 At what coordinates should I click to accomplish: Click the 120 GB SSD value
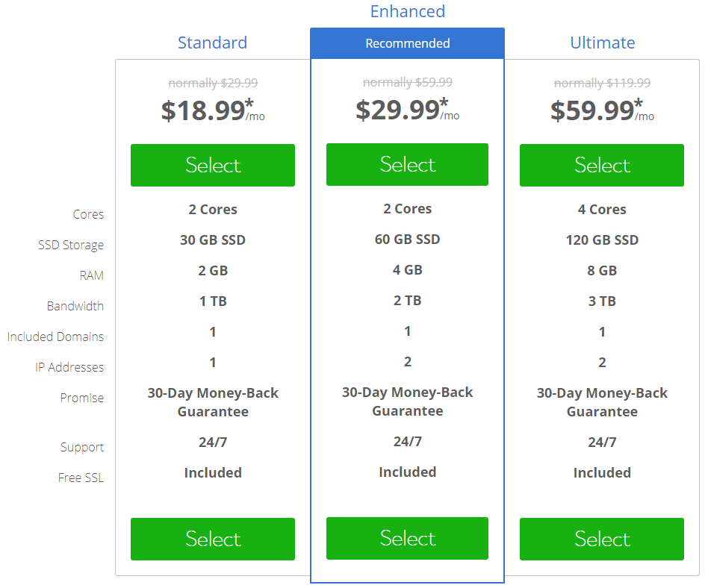coord(602,240)
